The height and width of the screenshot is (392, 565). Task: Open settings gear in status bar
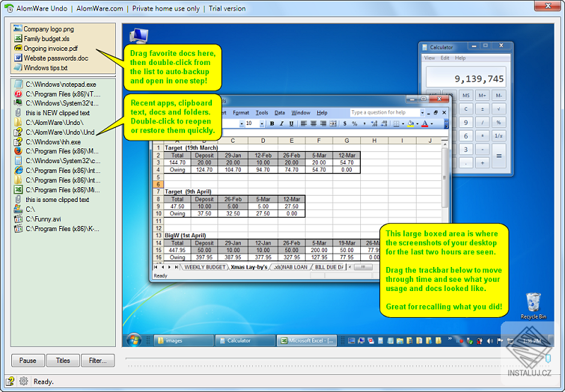click(x=23, y=381)
